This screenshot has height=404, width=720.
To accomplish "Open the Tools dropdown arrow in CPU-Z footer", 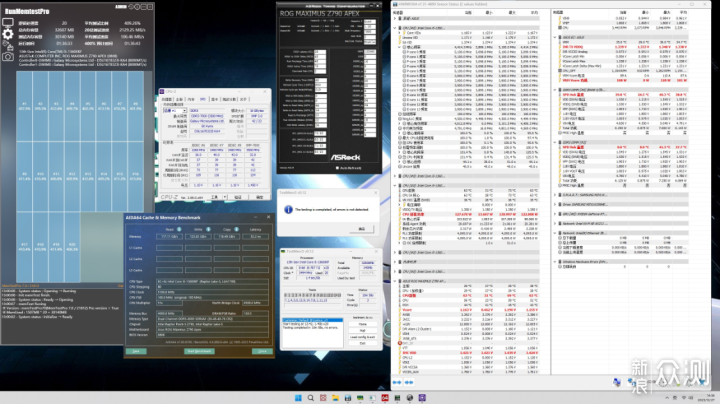I will pyautogui.click(x=225, y=197).
